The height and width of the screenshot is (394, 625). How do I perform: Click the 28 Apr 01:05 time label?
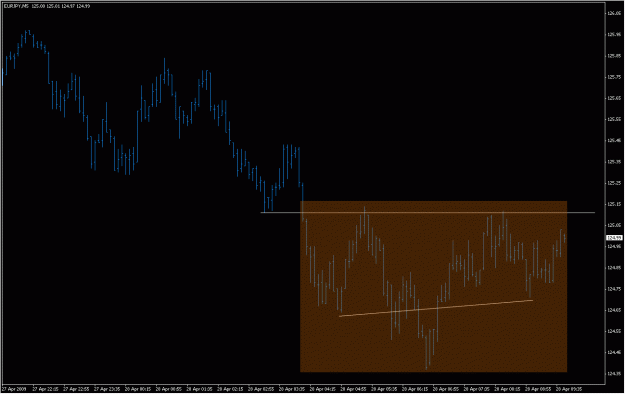coord(199,389)
